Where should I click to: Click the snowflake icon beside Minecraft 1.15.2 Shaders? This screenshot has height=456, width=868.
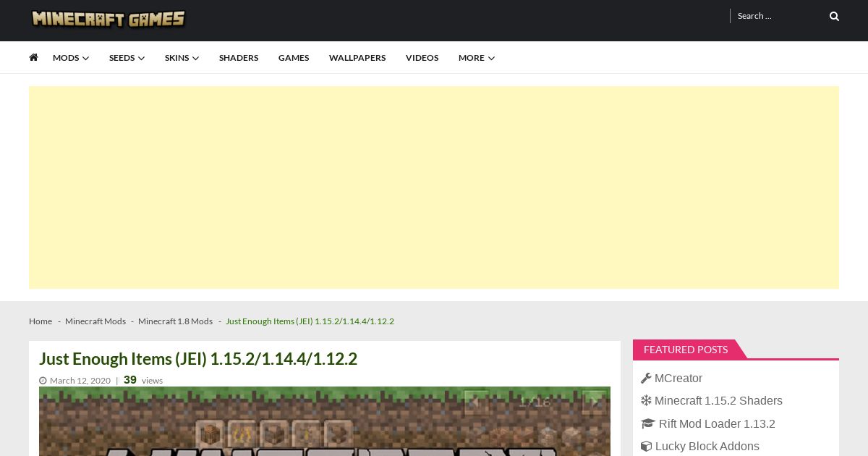(646, 400)
